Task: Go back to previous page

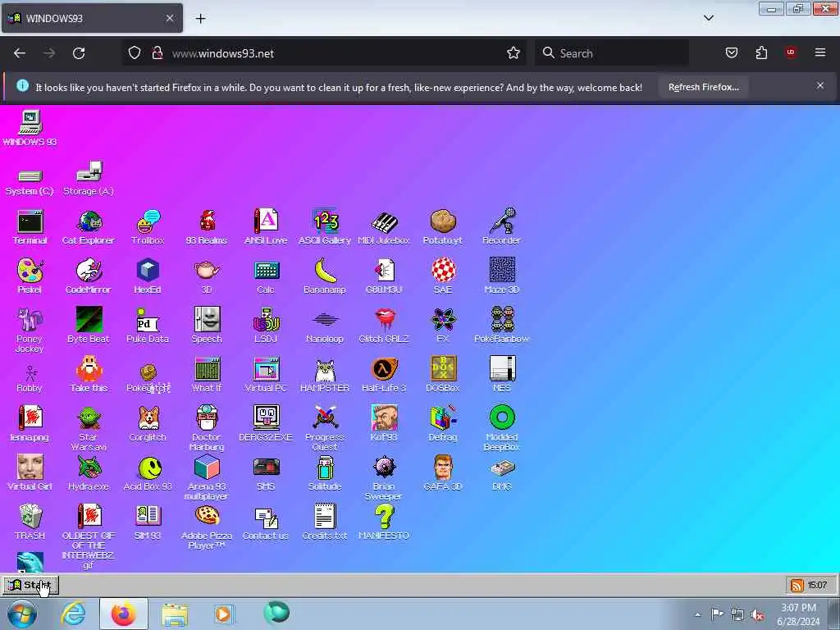Action: point(20,53)
